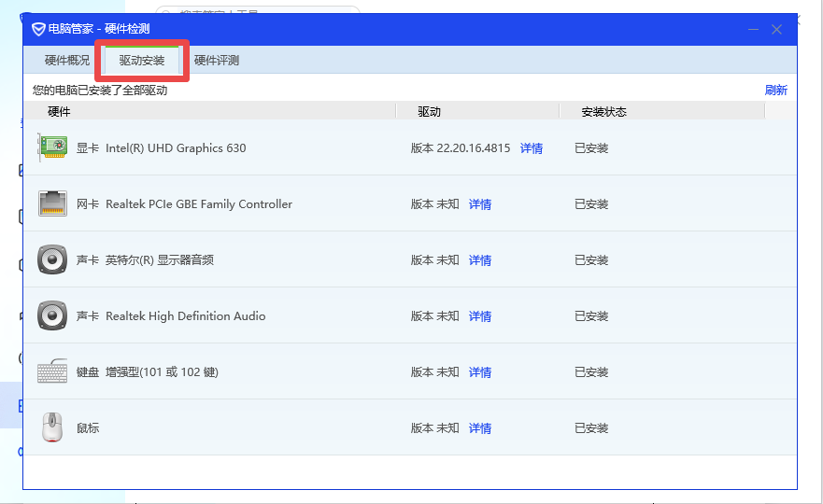823x504 pixels.
Task: Select the 鼠标 label text
Action: point(88,428)
